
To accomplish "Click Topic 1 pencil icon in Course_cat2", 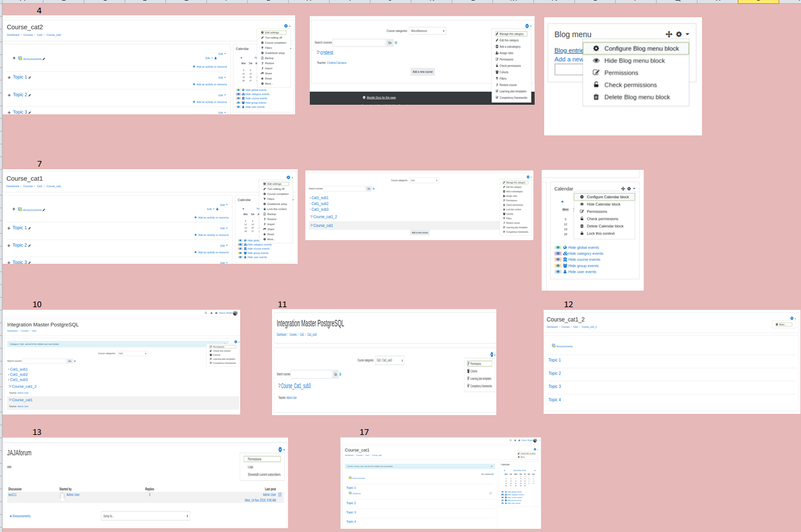I will pos(29,77).
